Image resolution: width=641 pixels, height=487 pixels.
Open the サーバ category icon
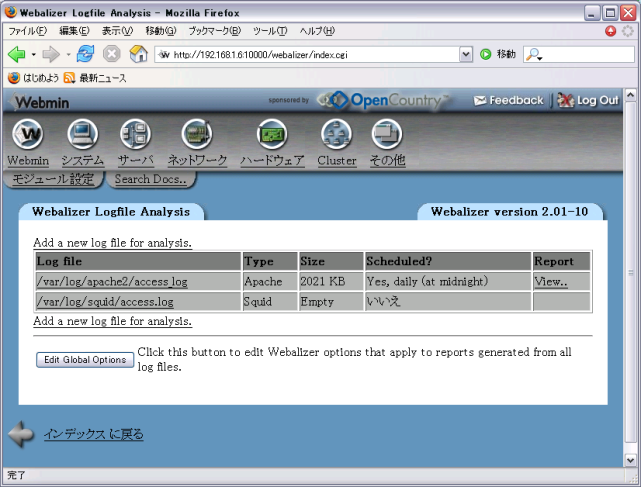pyautogui.click(x=135, y=135)
